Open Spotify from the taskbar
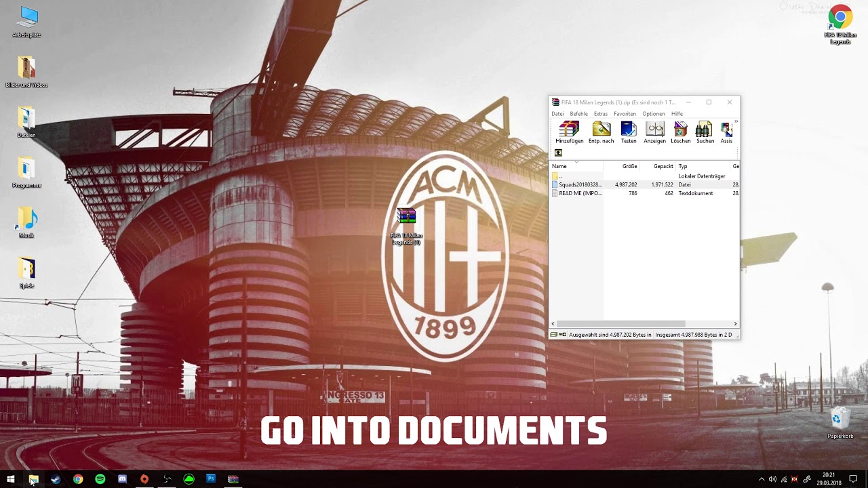Image resolution: width=868 pixels, height=488 pixels. pyautogui.click(x=100, y=479)
